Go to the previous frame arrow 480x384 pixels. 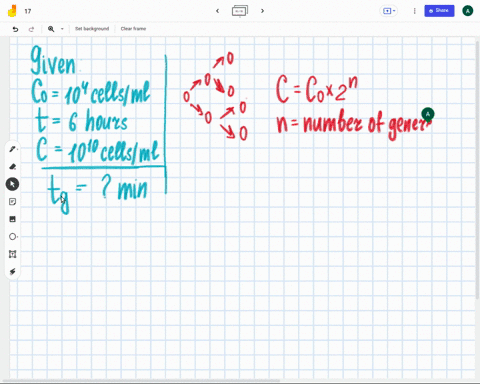pos(217,11)
